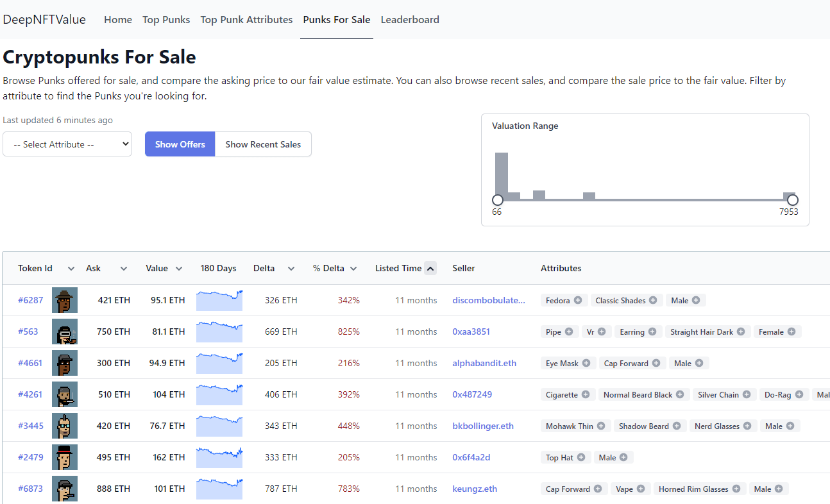This screenshot has height=504, width=830.
Task: Expand the Token Id column sort chevron
Action: pyautogui.click(x=71, y=269)
